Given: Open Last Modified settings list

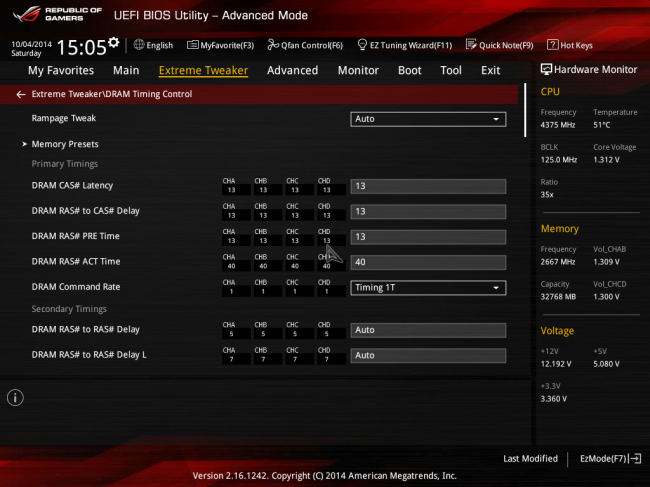Looking at the screenshot, I should (x=531, y=458).
